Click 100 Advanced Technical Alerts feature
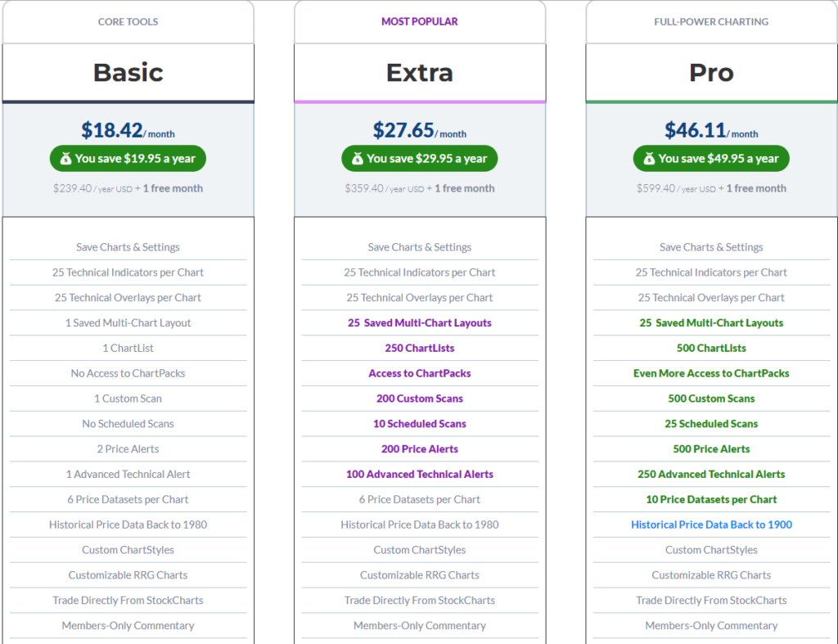838x644 pixels. pyautogui.click(x=420, y=474)
